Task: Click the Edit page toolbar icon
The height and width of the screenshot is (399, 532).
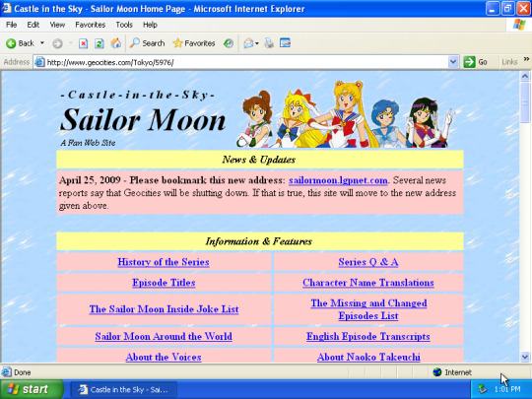Action: (x=285, y=43)
